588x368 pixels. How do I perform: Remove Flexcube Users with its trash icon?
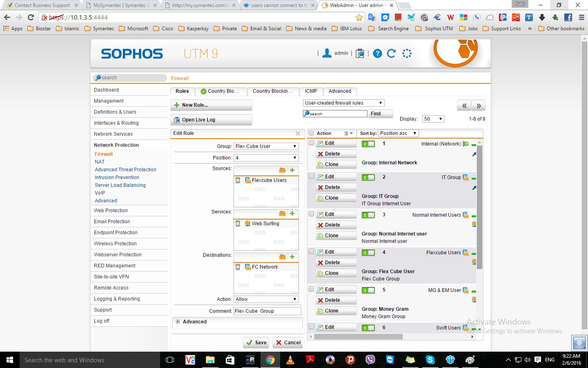238,180
